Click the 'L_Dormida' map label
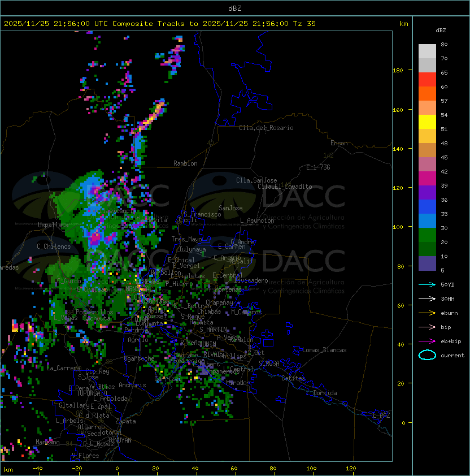The image size is (470, 476). tap(321, 393)
